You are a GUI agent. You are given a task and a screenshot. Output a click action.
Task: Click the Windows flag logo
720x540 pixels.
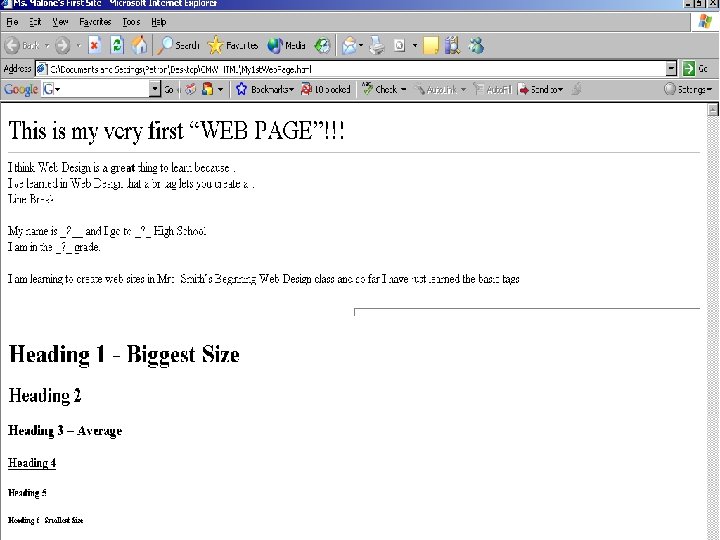705,22
